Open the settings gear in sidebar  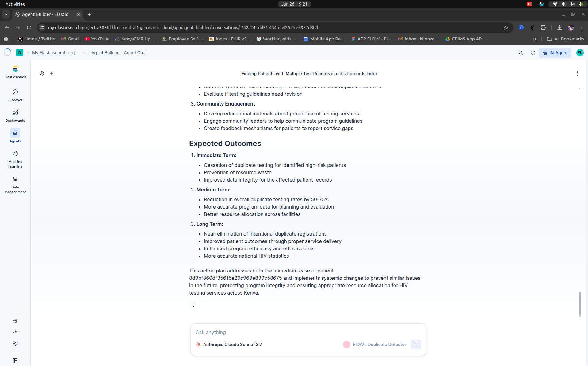(15, 343)
